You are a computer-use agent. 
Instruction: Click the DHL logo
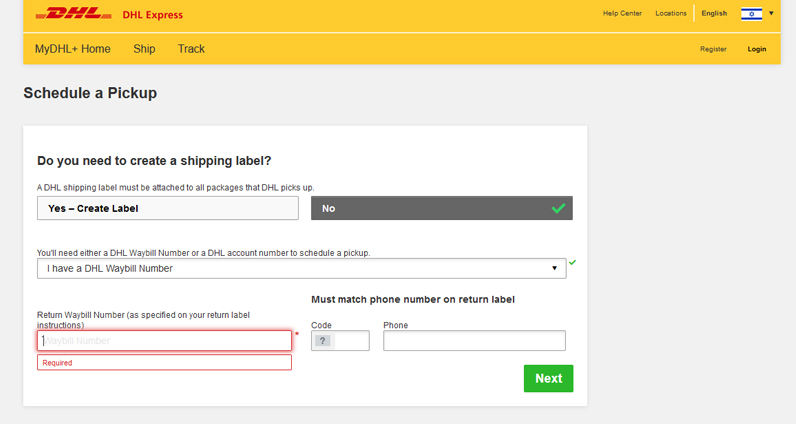tap(74, 15)
